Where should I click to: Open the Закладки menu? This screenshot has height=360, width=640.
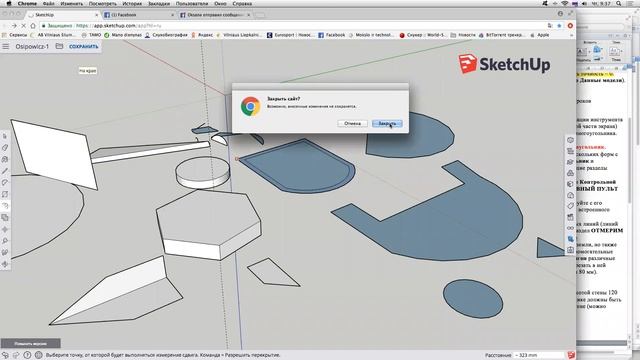tap(159, 3)
